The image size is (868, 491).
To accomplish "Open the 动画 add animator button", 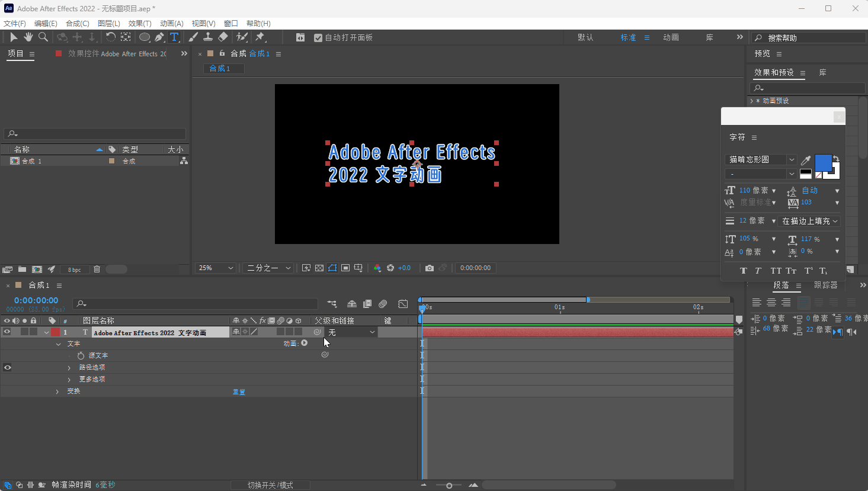I will pos(304,343).
